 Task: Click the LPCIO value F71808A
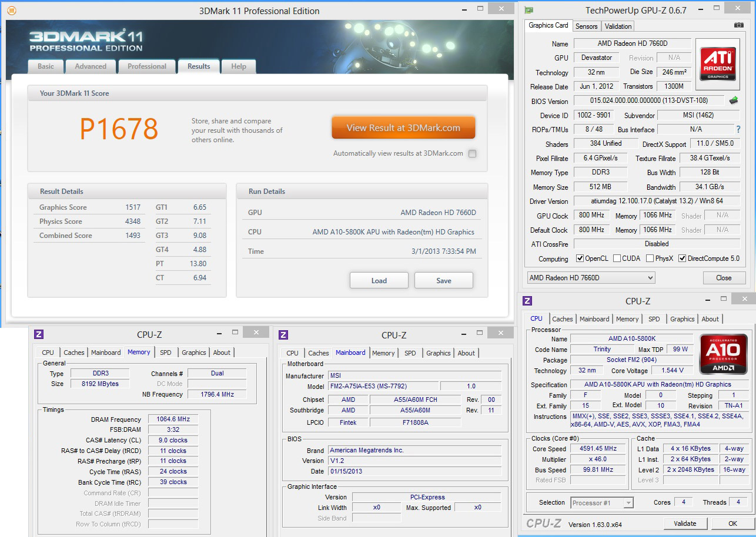[x=415, y=422]
